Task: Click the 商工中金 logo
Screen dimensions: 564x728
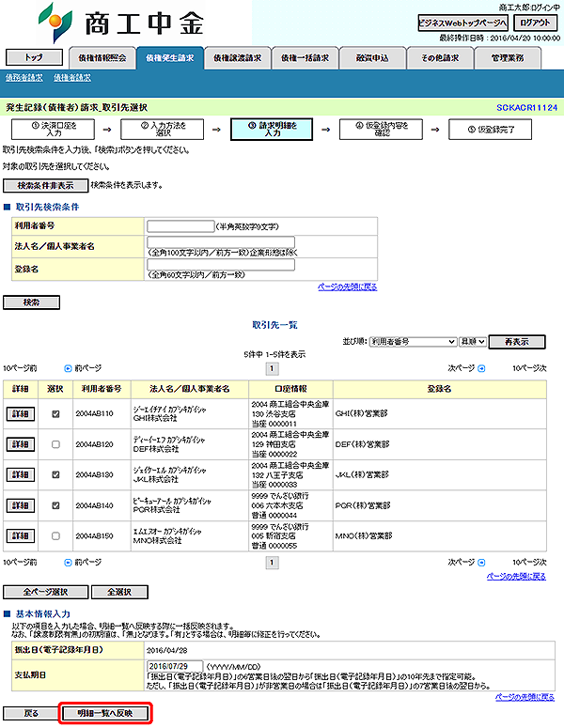Action: coord(121,23)
